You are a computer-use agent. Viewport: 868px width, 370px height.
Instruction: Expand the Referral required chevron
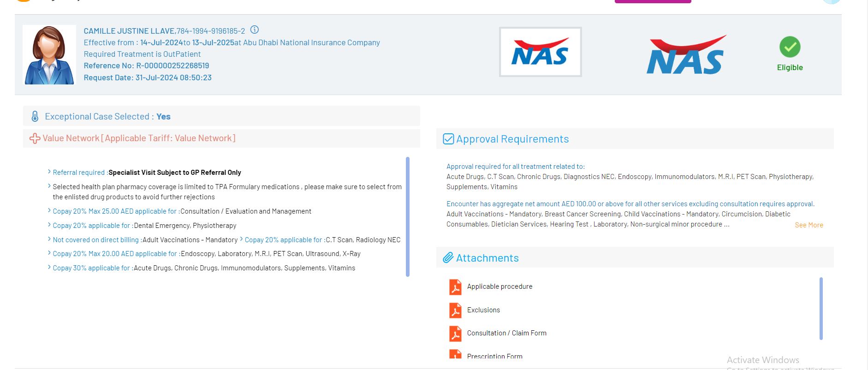49,172
